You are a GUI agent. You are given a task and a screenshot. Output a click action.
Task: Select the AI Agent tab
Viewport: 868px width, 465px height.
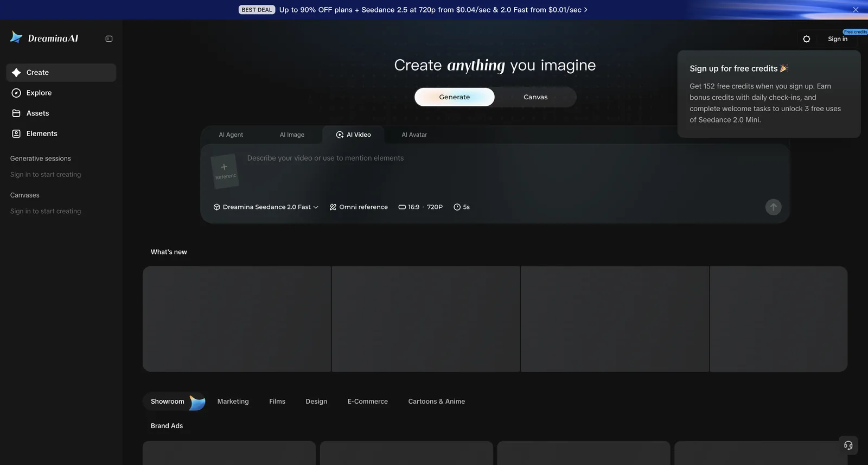click(231, 135)
